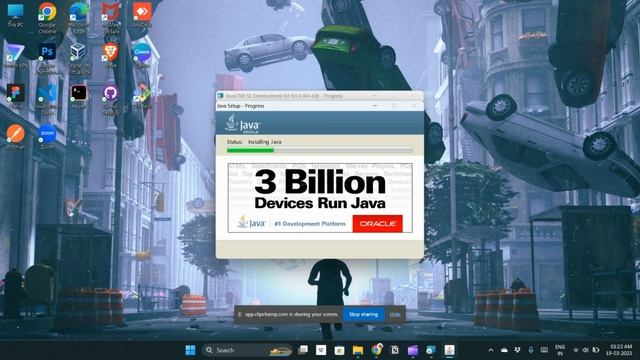Launch Zoom from the desktop
640x360 pixels.
point(47,137)
